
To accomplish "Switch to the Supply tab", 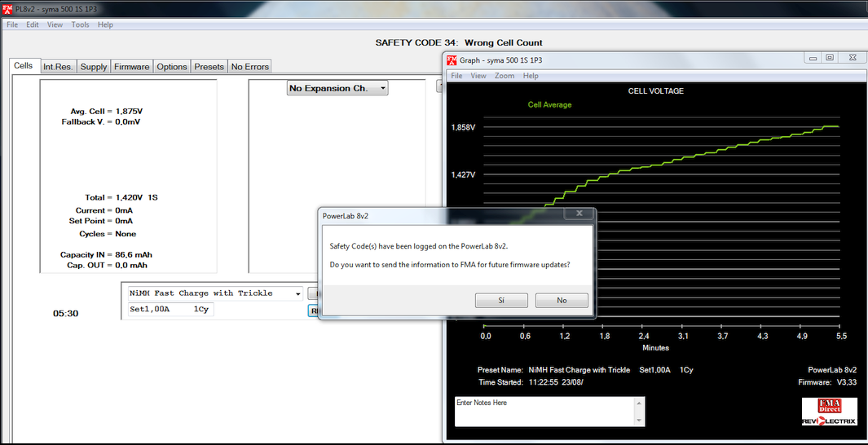I will click(x=94, y=66).
